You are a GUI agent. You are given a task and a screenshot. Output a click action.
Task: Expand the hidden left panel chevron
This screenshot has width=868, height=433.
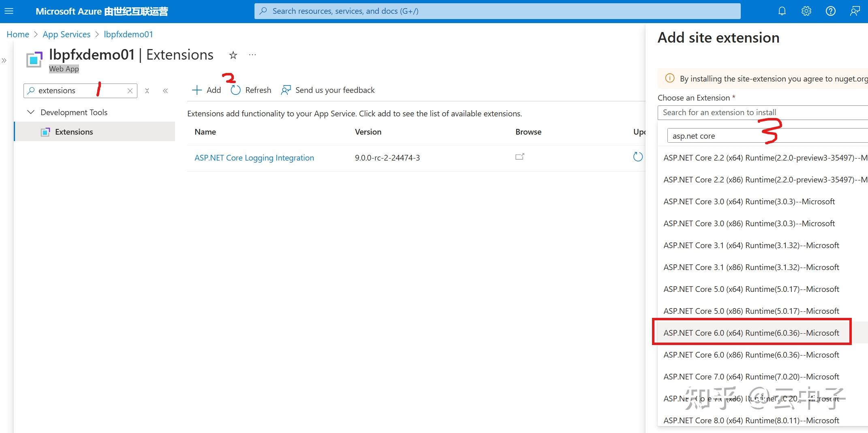click(4, 60)
